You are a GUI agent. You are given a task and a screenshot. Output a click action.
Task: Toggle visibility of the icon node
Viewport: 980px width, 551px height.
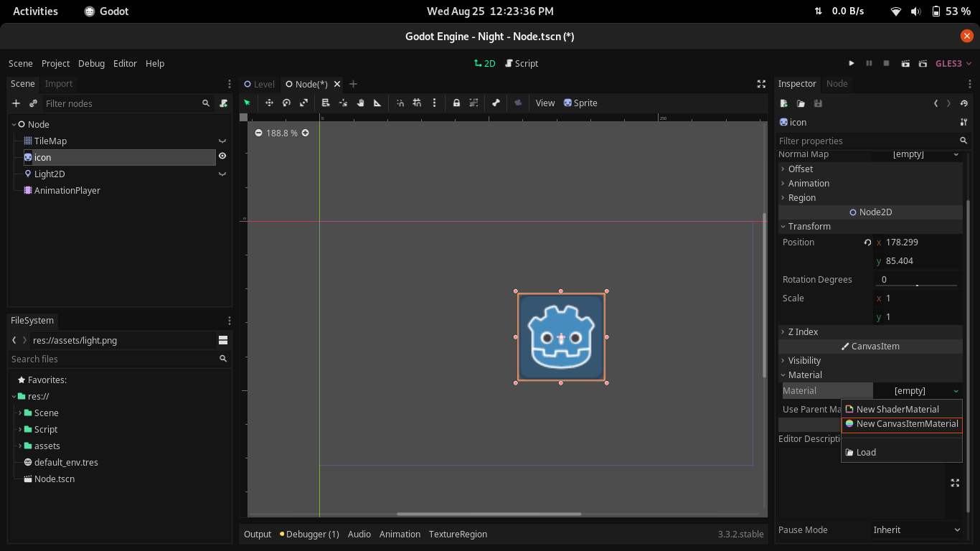point(222,156)
